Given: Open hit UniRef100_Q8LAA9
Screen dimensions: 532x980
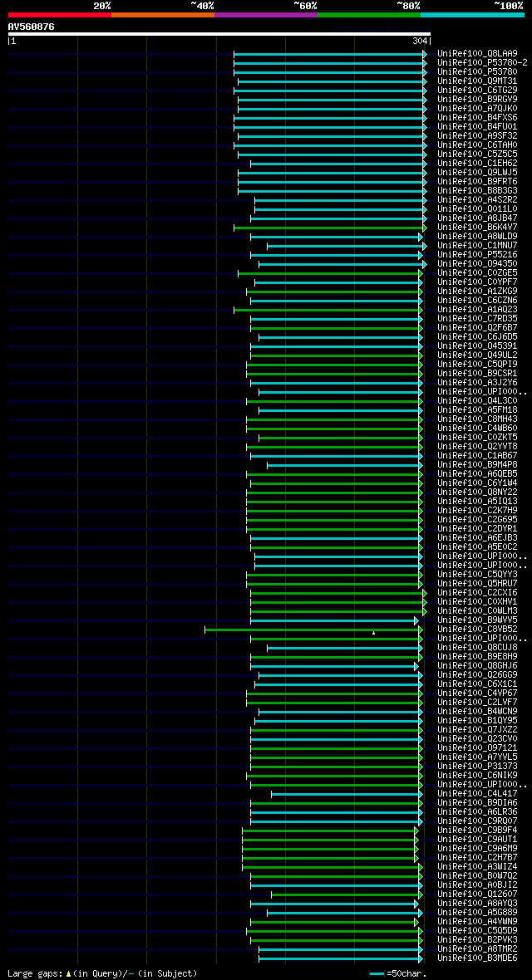Looking at the screenshot, I should [477, 54].
